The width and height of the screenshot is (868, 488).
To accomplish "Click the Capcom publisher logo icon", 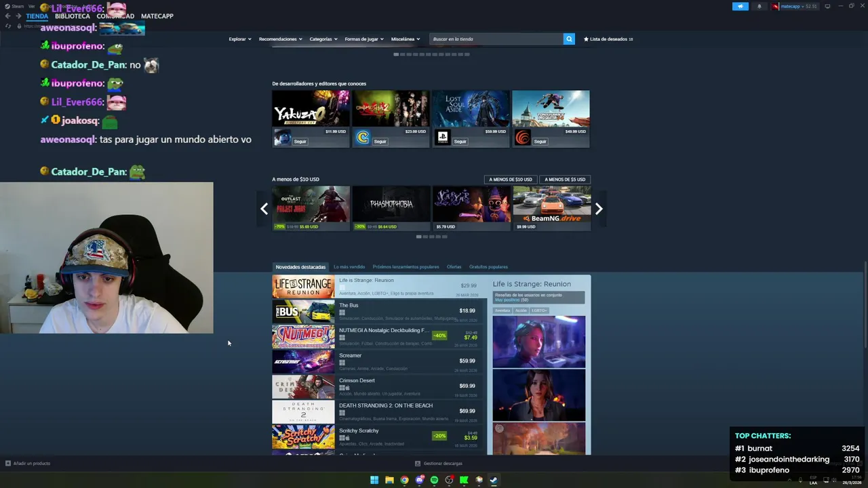I will pyautogui.click(x=362, y=138).
